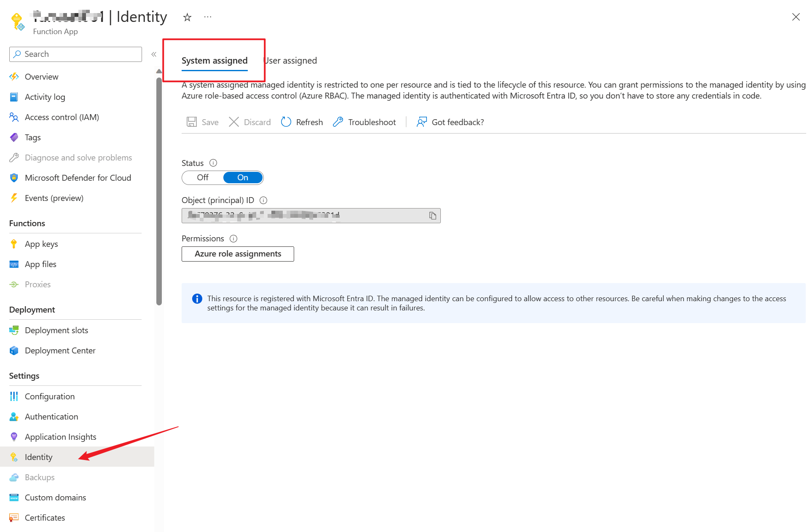The width and height of the screenshot is (807, 532).
Task: Click the Status info icon
Action: pos(213,163)
